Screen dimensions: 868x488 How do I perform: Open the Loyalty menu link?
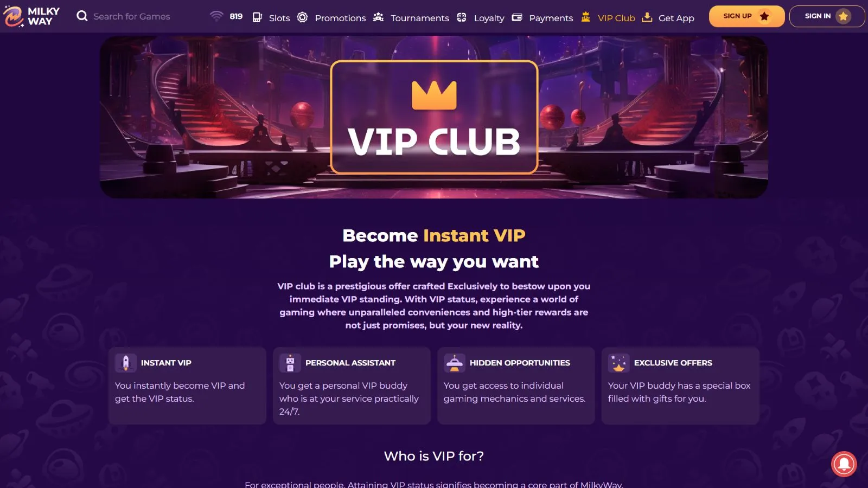489,18
